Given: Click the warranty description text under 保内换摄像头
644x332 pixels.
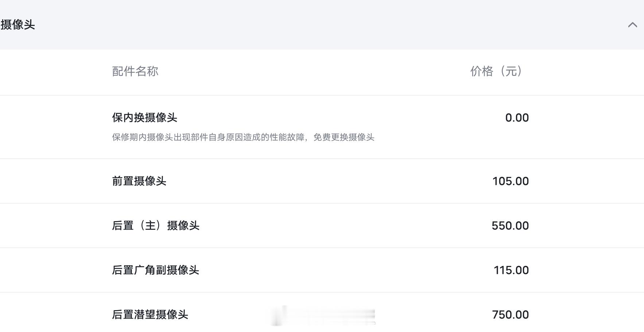Looking at the screenshot, I should click(243, 137).
